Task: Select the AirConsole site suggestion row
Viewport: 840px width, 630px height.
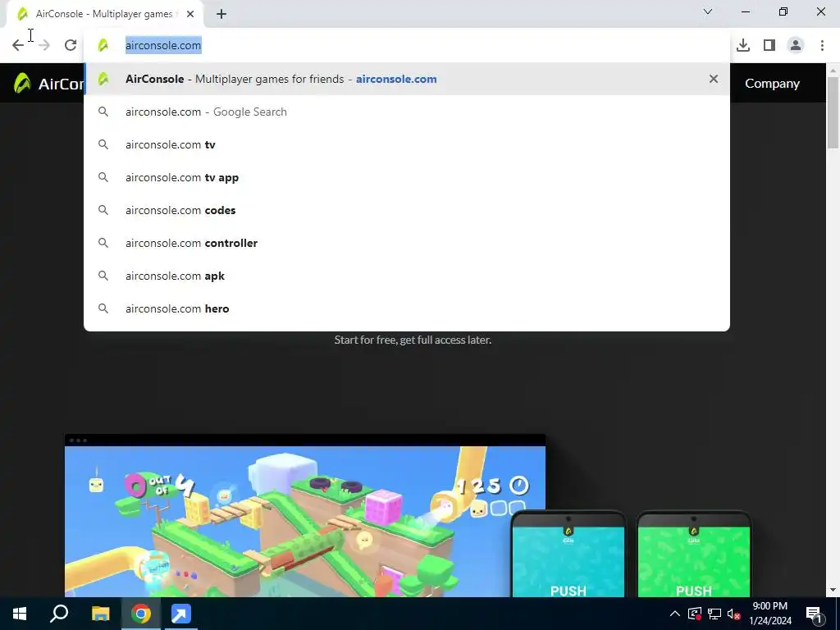Action: pos(407,79)
